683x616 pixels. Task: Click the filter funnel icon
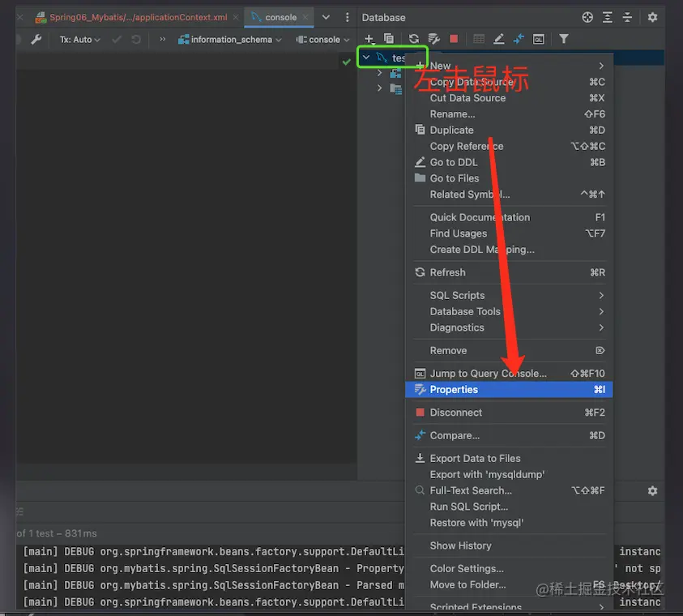(x=564, y=39)
